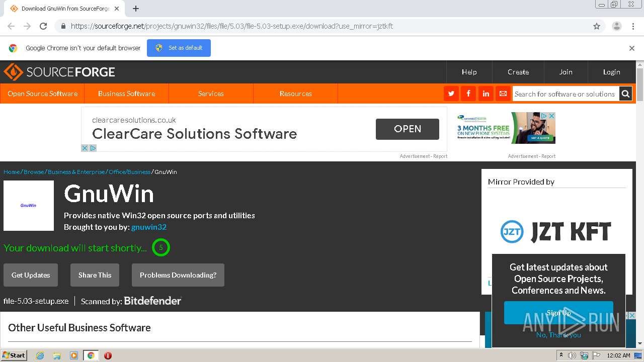Click Login in the top navigation
Image resolution: width=644 pixels, height=362 pixels.
(x=612, y=72)
